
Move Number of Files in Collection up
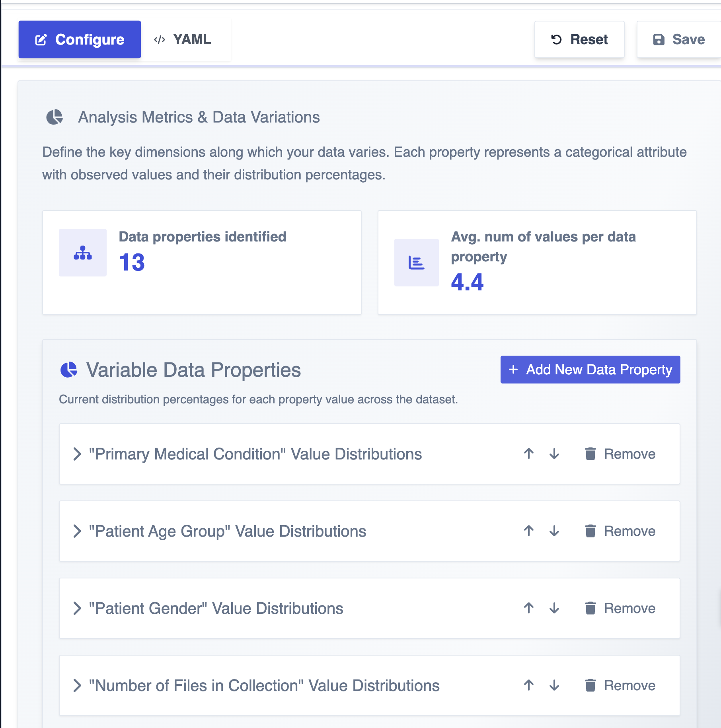pos(529,685)
